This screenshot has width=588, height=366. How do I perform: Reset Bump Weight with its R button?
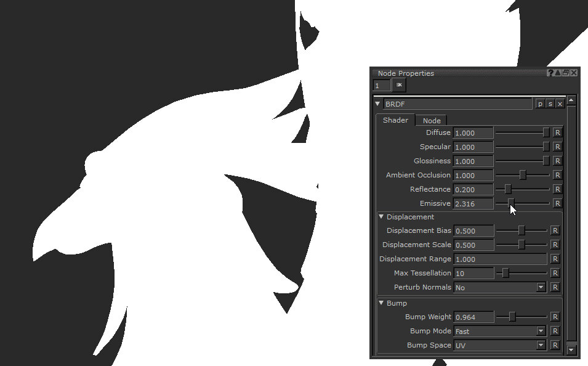point(556,317)
